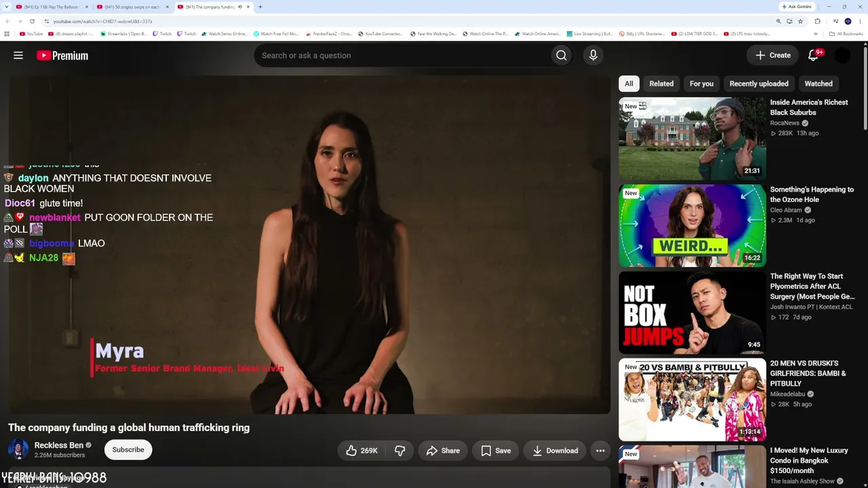Click Ask Gemini button
868x488 pixels.
coord(796,7)
